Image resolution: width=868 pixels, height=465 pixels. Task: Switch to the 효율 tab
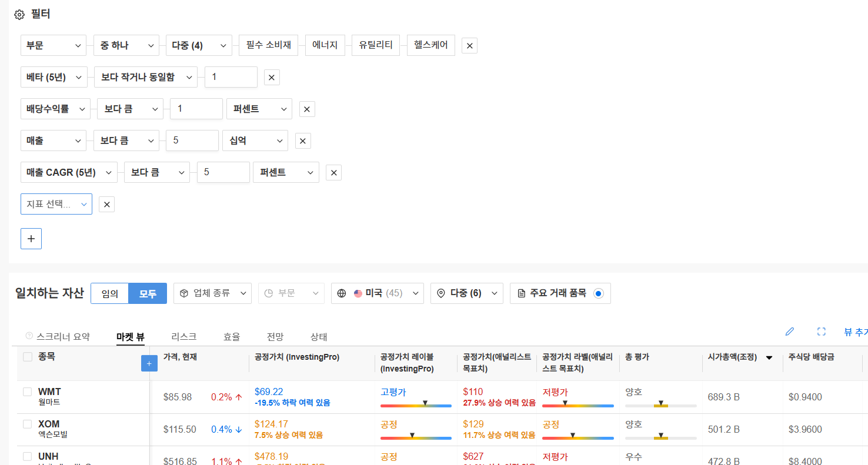pos(232,337)
